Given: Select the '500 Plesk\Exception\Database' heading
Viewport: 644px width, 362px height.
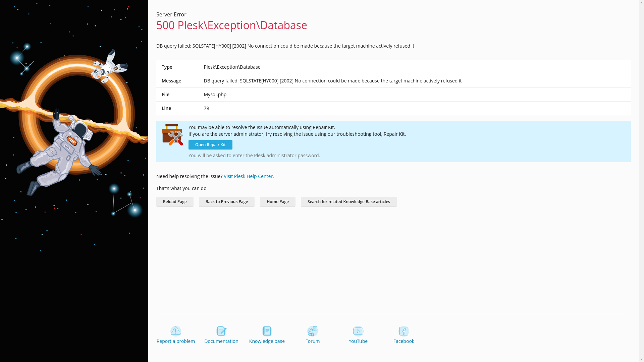Looking at the screenshot, I should click(x=232, y=25).
